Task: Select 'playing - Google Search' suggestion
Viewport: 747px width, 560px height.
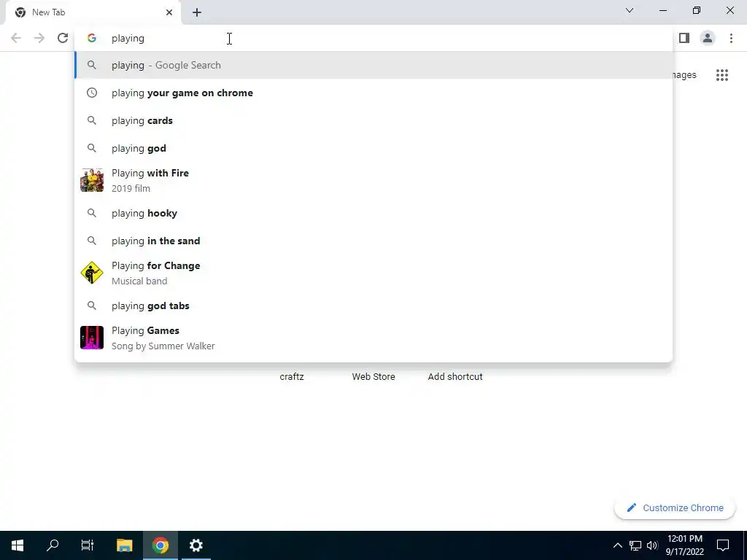Action: (x=373, y=65)
